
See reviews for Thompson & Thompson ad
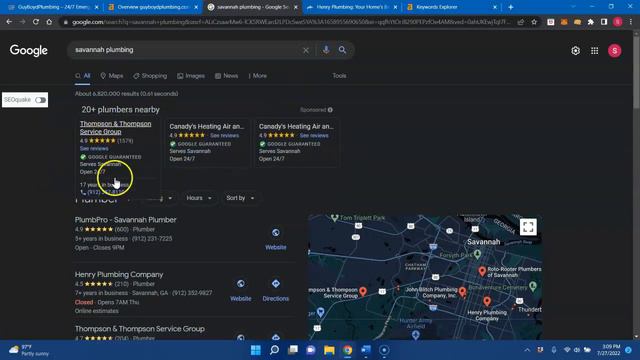(x=94, y=149)
